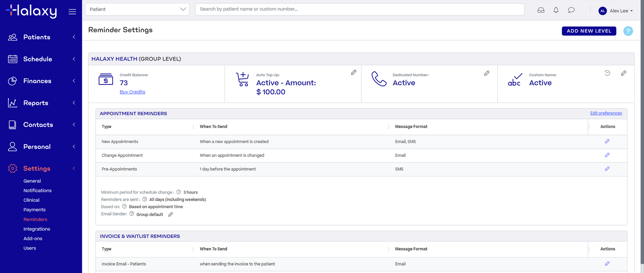Edit the Auto Top Up settings

click(x=354, y=73)
